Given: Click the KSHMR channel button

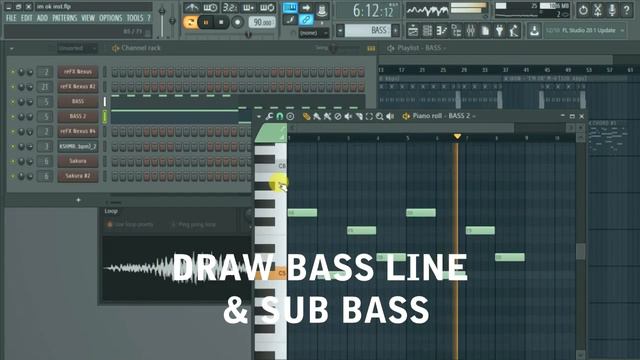Looking at the screenshot, I should tap(78, 147).
